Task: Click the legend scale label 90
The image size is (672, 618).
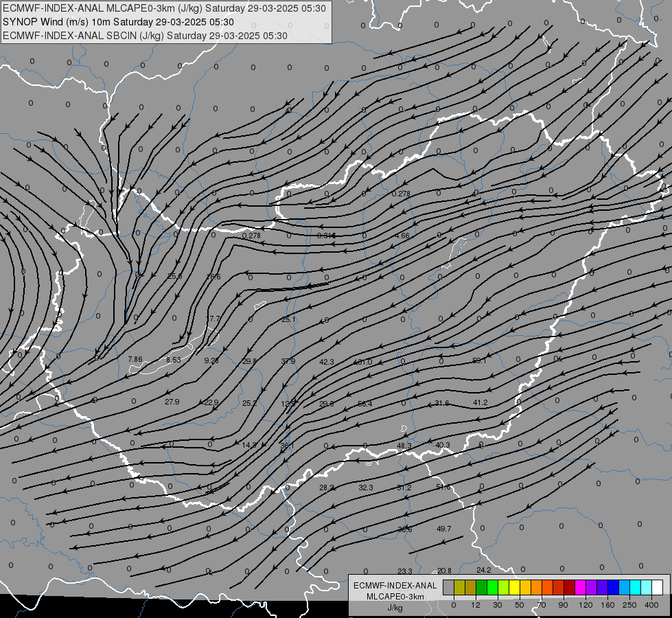Action: [563, 605]
